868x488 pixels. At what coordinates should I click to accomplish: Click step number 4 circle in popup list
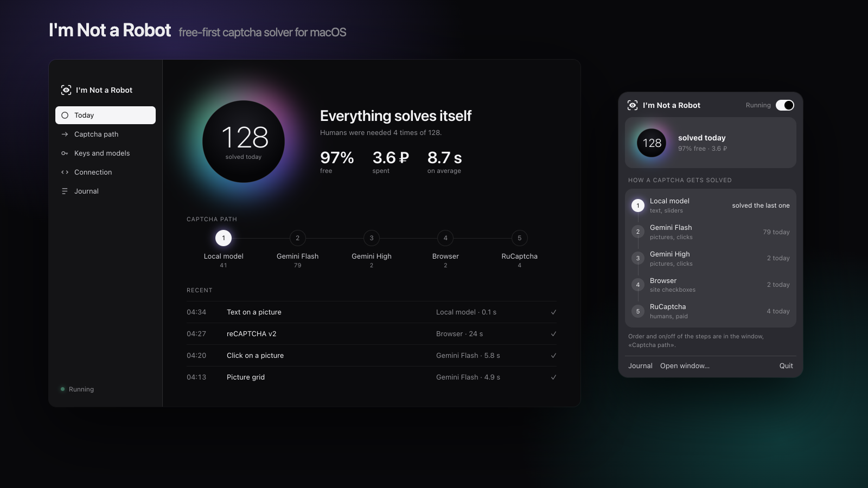point(638,285)
